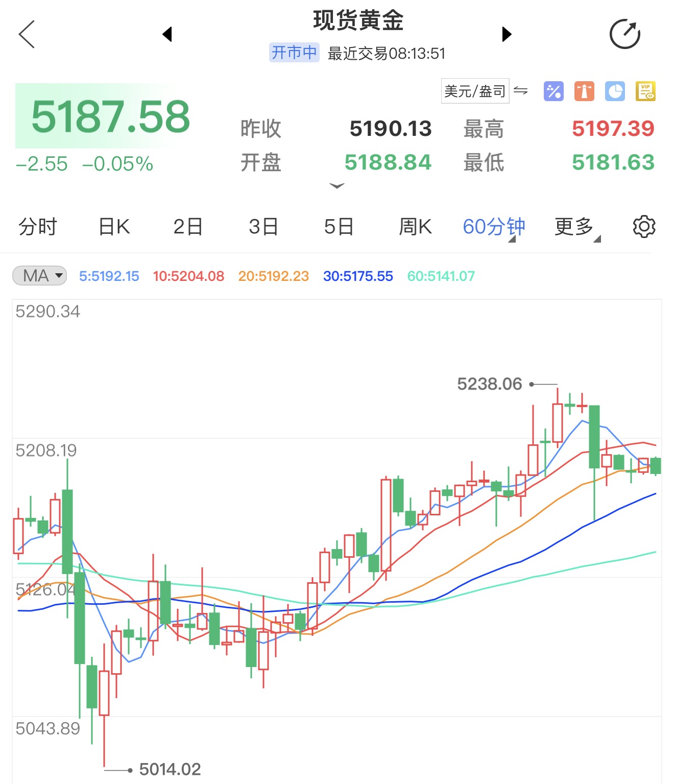The width and height of the screenshot is (674, 784).
Task: Tap the swap arrows beside 美元/盎司
Action: 520,91
